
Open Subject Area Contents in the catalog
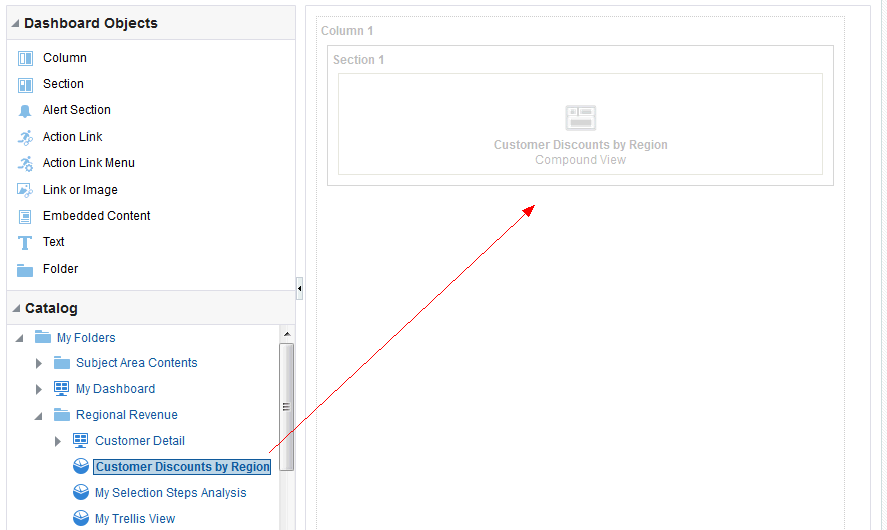coord(136,363)
